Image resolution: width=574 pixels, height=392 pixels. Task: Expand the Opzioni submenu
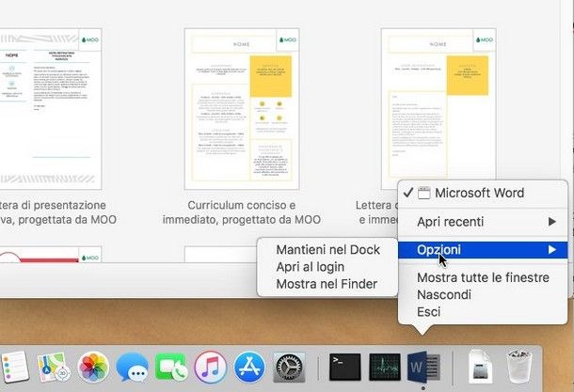pos(483,250)
